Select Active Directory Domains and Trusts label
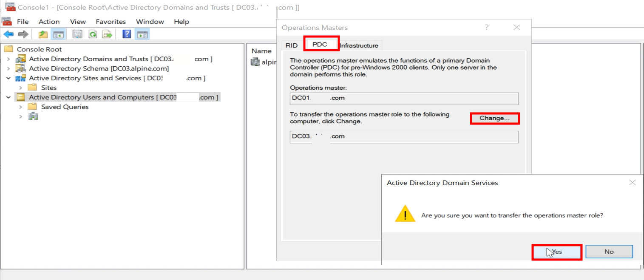The image size is (644, 280). (120, 59)
